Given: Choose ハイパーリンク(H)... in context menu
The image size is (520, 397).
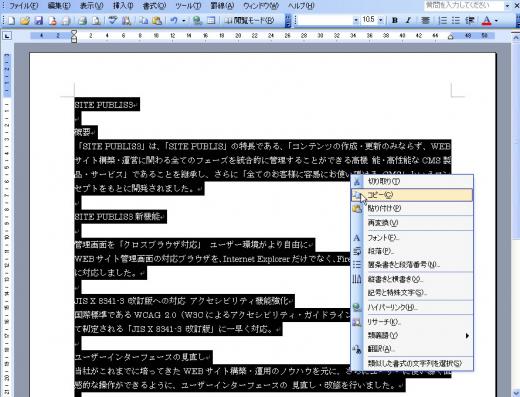Looking at the screenshot, I should coord(412,307).
